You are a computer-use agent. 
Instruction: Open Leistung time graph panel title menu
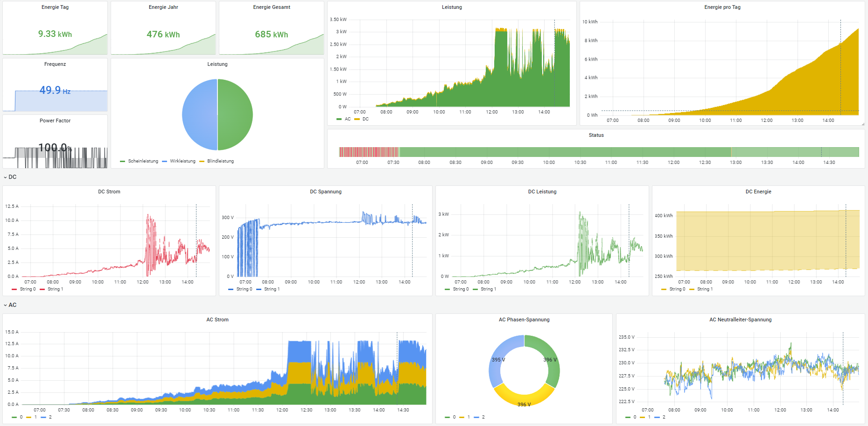point(452,7)
